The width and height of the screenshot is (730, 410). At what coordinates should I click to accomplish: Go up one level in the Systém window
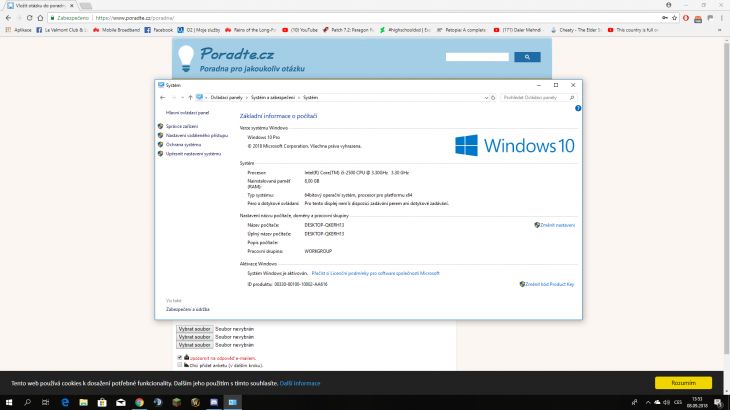pos(190,98)
